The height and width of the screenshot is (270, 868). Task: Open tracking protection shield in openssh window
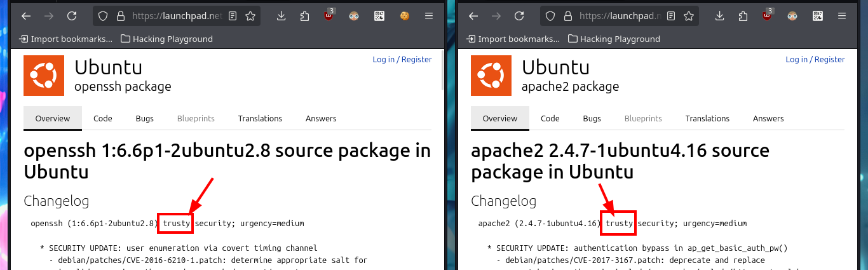point(103,16)
